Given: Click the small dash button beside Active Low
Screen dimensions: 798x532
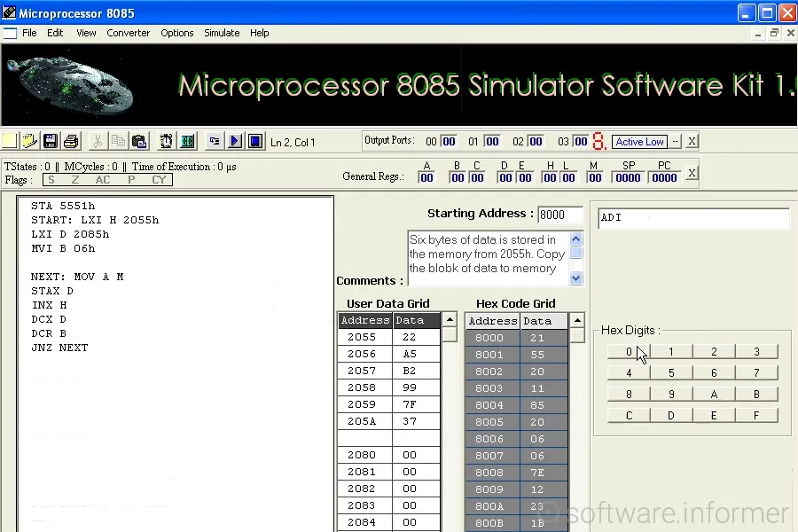Looking at the screenshot, I should click(676, 142).
